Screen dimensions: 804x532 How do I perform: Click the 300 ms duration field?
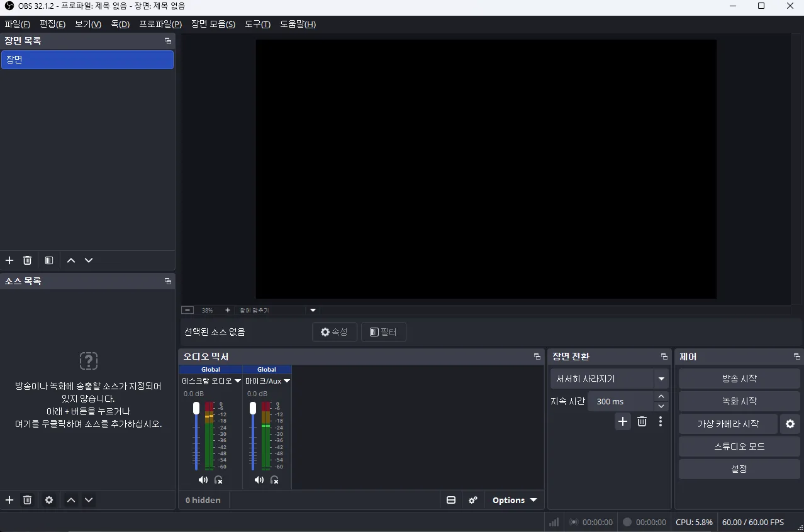pos(621,401)
